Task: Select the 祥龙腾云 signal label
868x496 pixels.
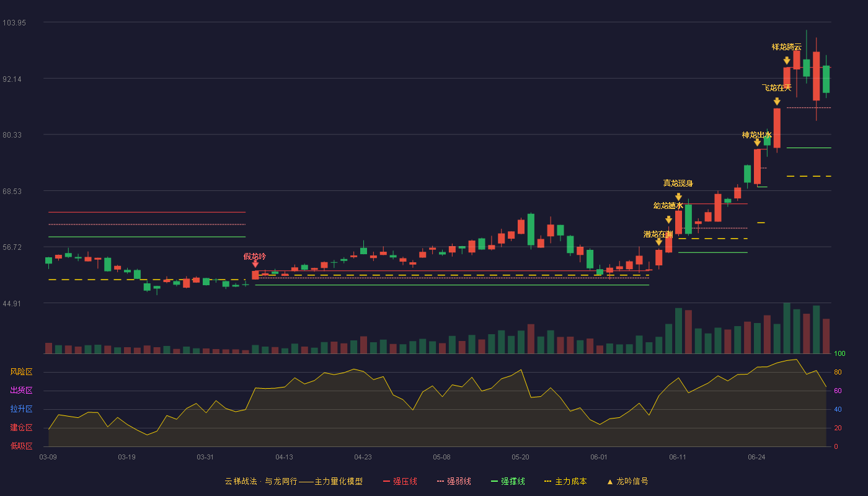Action: [x=787, y=46]
